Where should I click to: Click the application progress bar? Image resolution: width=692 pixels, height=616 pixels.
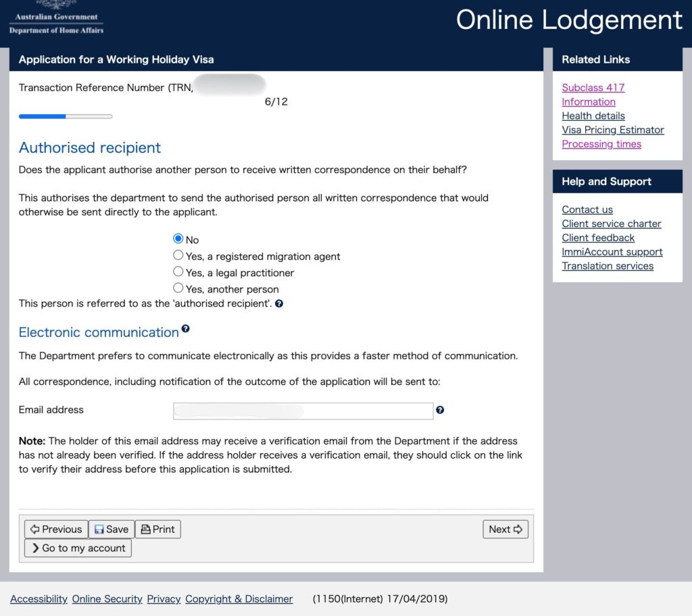[66, 117]
